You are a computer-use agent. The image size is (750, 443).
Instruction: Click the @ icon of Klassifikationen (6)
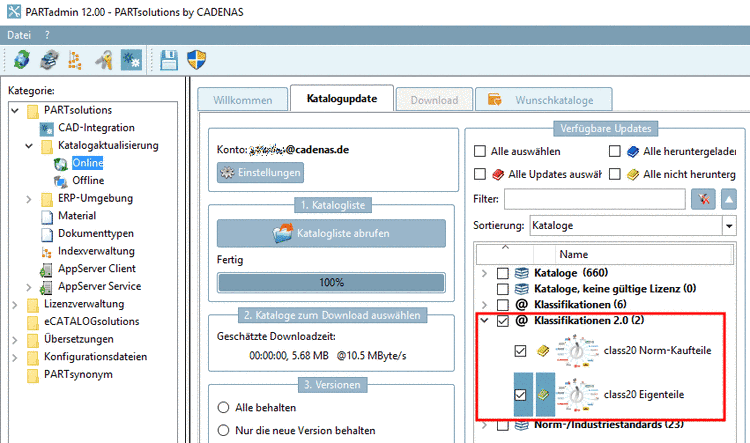click(521, 305)
